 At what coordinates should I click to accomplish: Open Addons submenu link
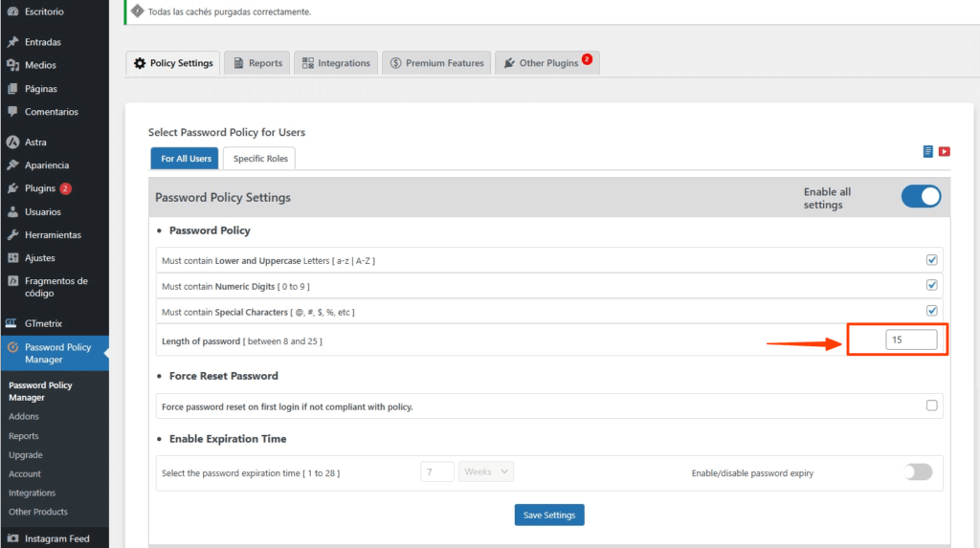(x=24, y=416)
